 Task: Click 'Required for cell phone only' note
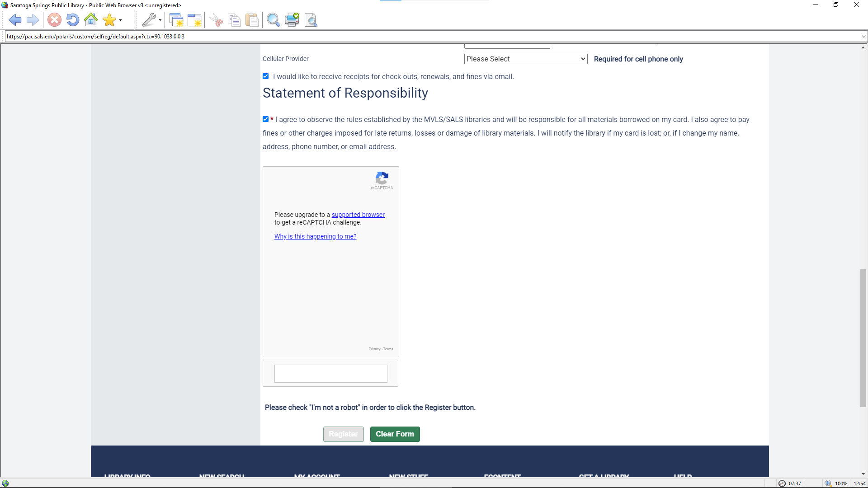pos(638,59)
